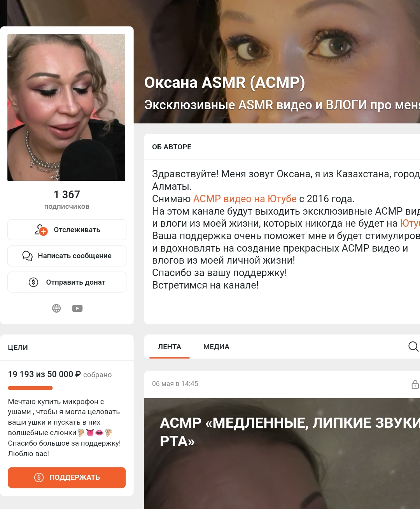Support the goal with ПОДДЕРЖАТЬ
Viewport: 420px width, 509px height.
coord(67,478)
